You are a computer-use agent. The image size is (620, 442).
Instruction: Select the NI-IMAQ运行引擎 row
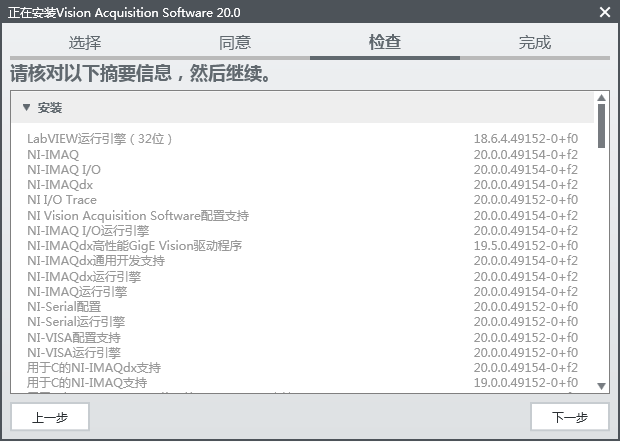302,291
